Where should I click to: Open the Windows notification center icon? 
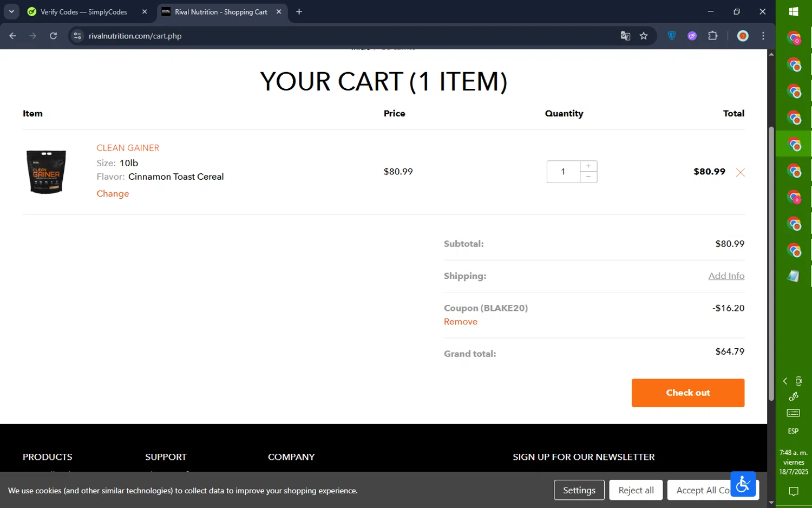pyautogui.click(x=794, y=492)
